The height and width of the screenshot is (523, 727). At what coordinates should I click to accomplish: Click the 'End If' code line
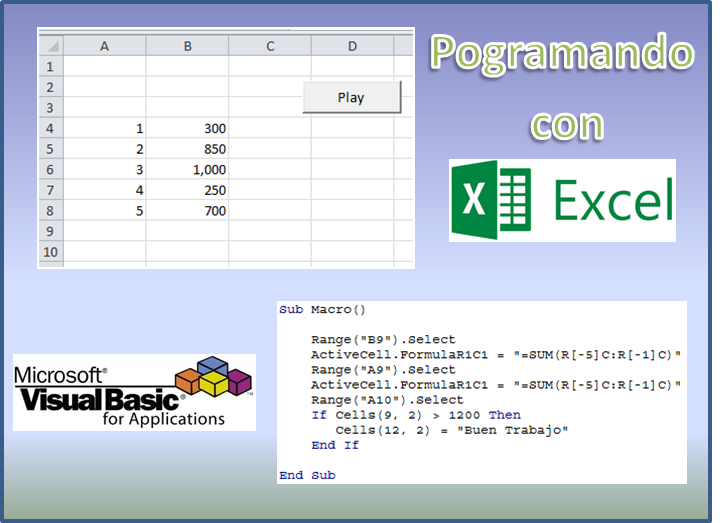(335, 445)
